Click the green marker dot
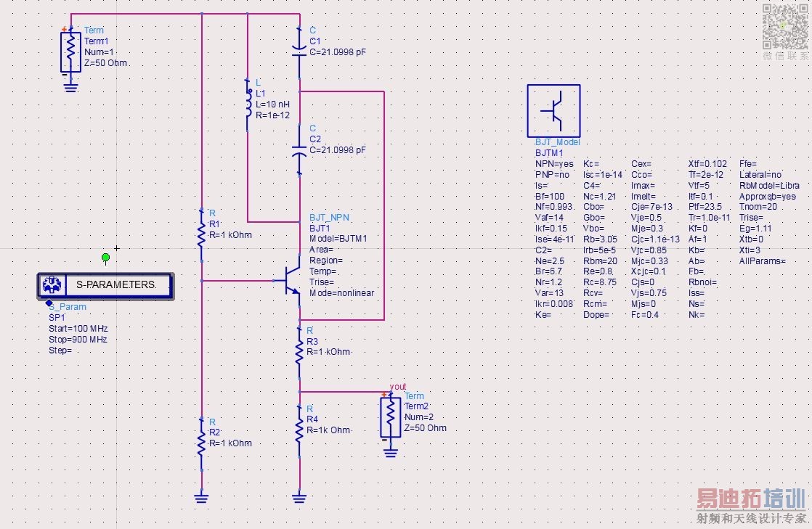 105,258
